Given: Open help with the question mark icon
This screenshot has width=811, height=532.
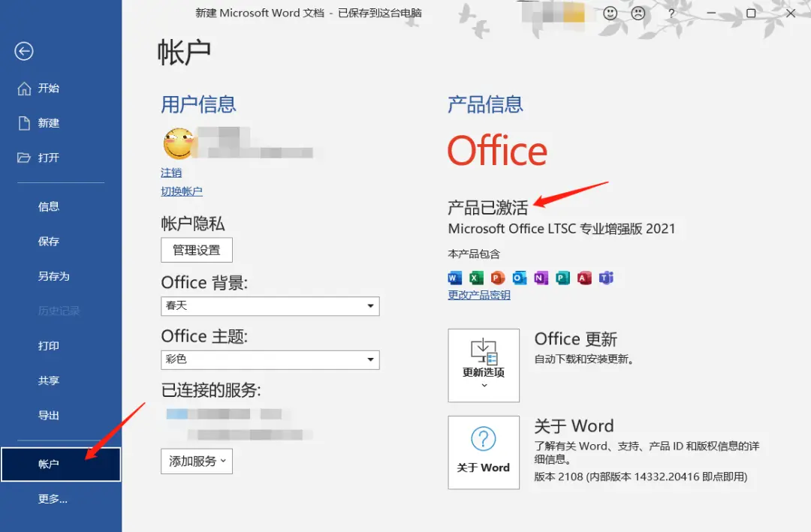Looking at the screenshot, I should pyautogui.click(x=671, y=14).
